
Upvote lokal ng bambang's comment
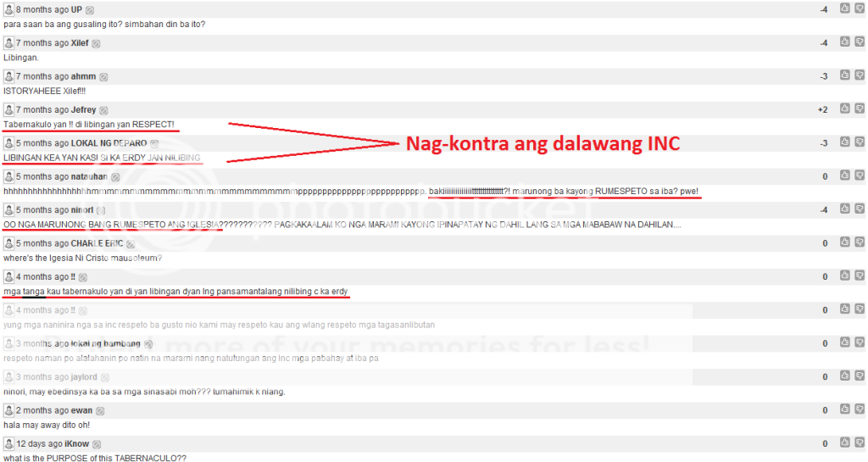(x=845, y=342)
